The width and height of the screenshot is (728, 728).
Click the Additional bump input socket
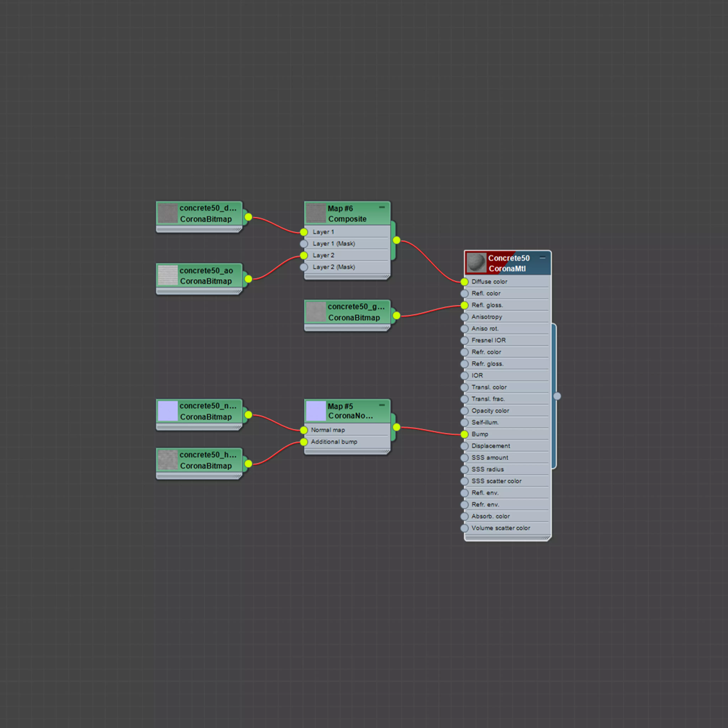click(x=304, y=442)
